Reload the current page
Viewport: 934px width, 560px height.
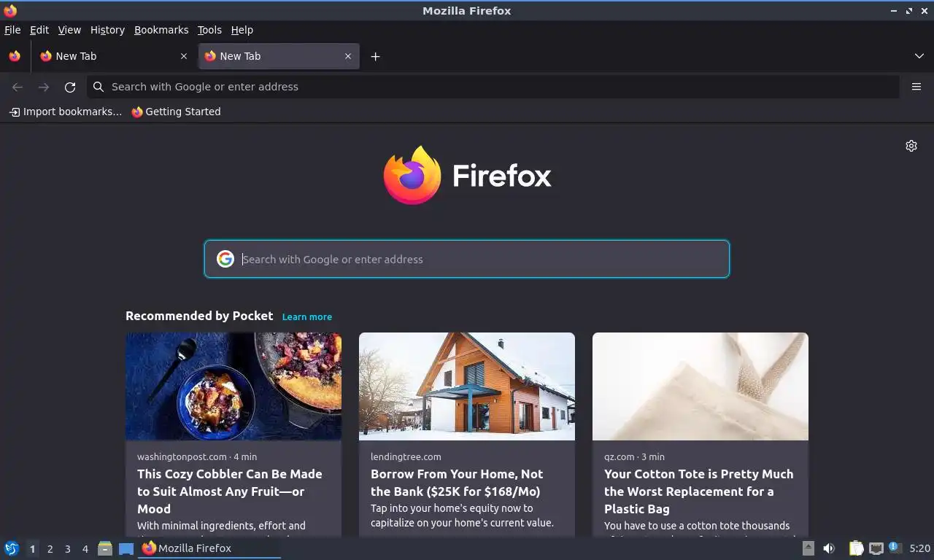click(70, 87)
